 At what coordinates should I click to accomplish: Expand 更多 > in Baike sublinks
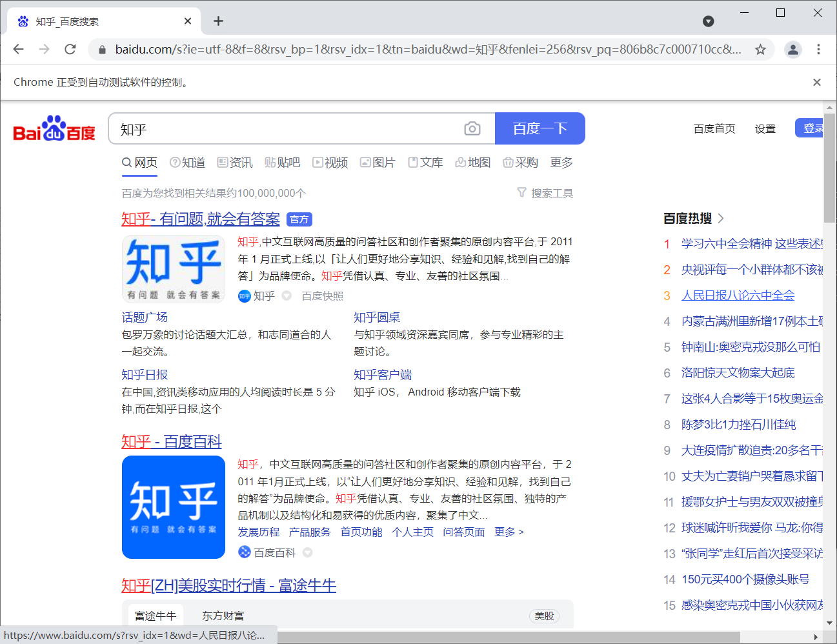pos(509,532)
